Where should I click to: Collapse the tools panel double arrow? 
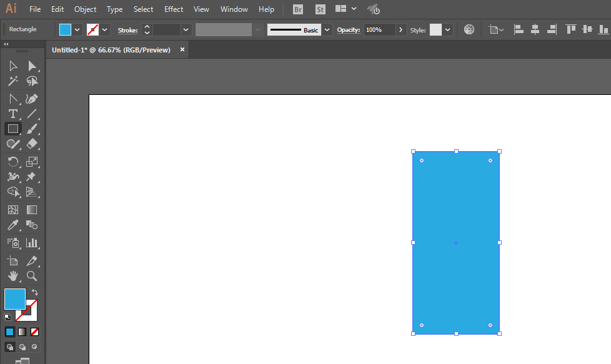[x=6, y=44]
